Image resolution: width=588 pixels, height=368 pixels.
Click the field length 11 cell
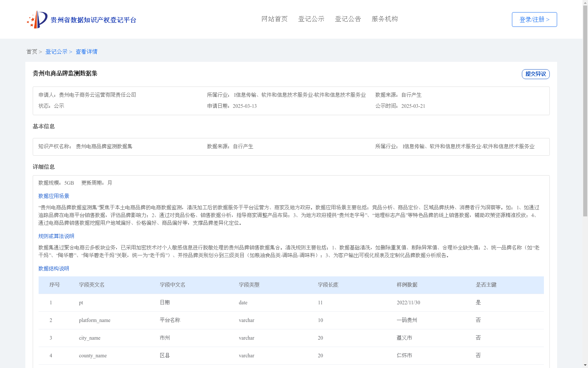320,303
